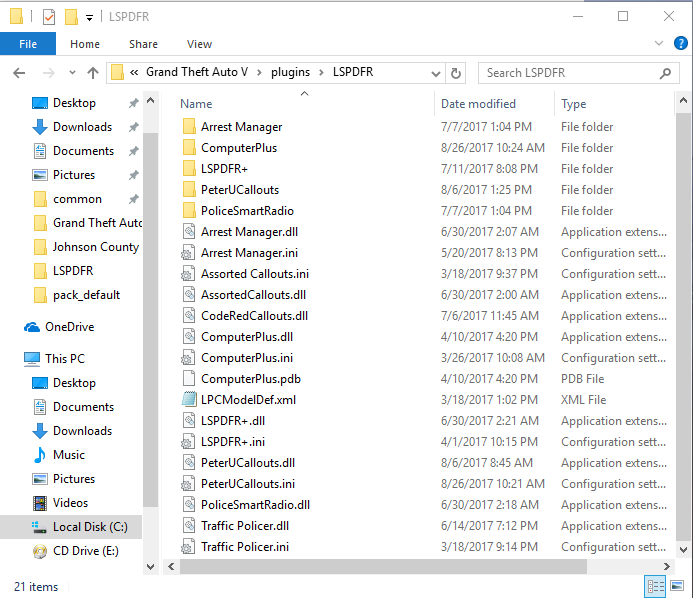
Task: Click the search magnifier icon
Action: 665,73
